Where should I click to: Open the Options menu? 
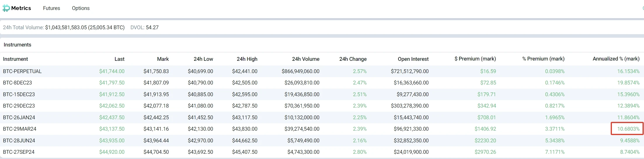(x=81, y=8)
